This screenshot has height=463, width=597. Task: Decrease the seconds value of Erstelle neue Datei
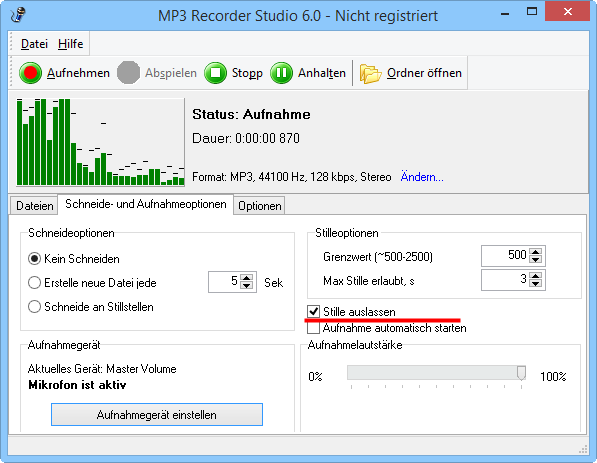point(247,286)
